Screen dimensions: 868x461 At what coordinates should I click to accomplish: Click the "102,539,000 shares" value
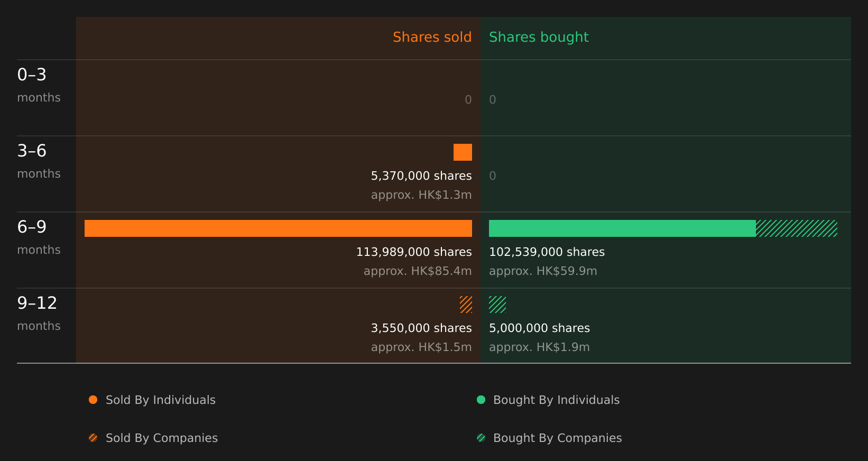547,252
